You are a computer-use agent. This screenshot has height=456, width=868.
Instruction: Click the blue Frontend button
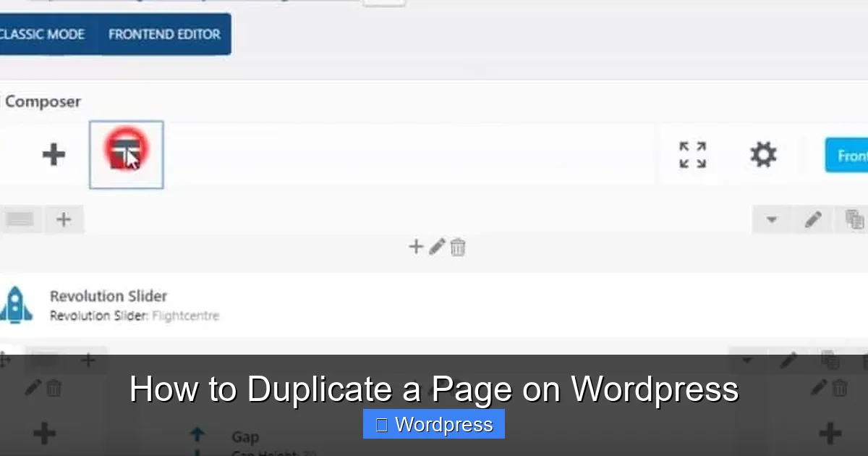point(854,155)
